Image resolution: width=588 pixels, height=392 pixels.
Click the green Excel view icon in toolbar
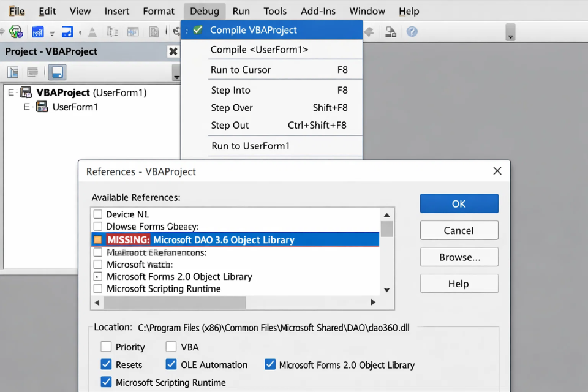(15, 32)
